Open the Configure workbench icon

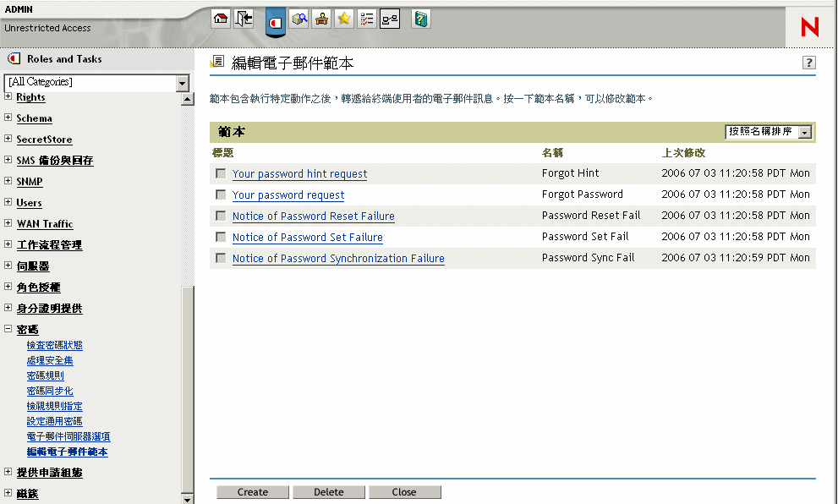tap(321, 18)
